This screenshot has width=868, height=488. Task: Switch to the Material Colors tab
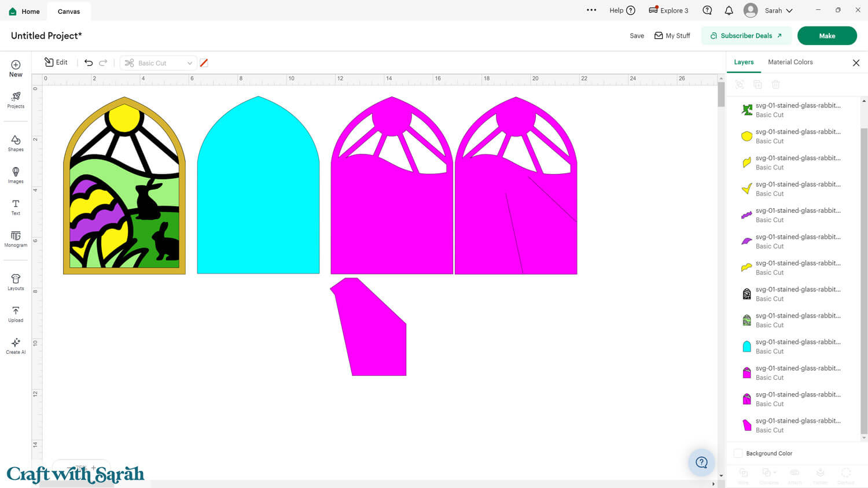tap(790, 62)
